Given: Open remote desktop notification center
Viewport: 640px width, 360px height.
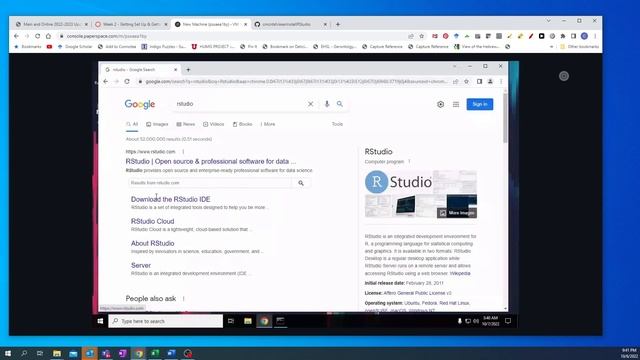Looking at the screenshot, I should pyautogui.click(x=508, y=321).
